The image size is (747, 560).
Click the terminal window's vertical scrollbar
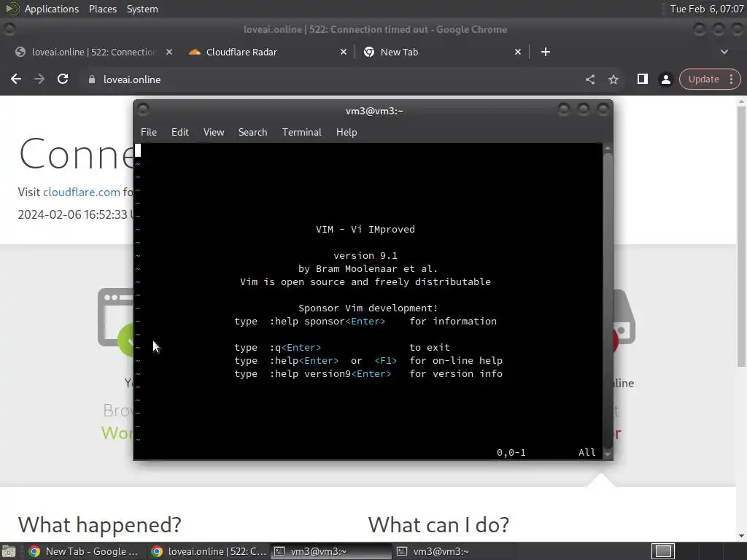(608, 300)
